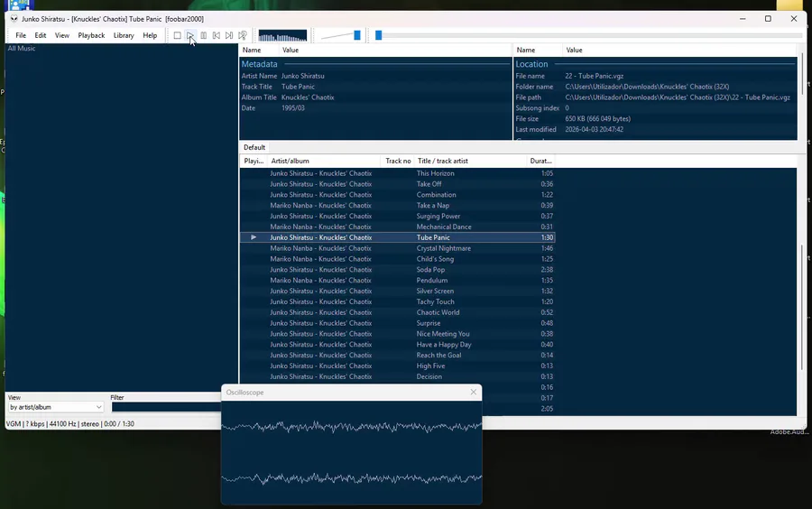
Task: Select the 'Take a Nap' track
Action: click(x=398, y=206)
